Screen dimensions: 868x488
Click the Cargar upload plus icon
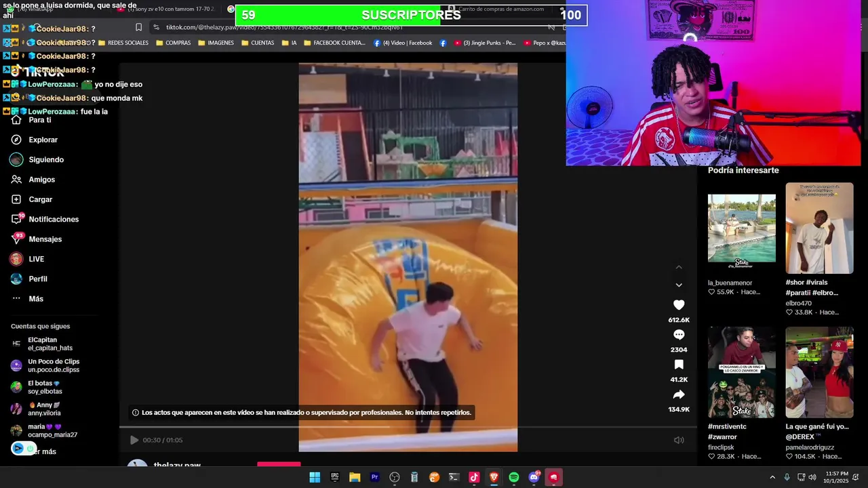(x=16, y=199)
